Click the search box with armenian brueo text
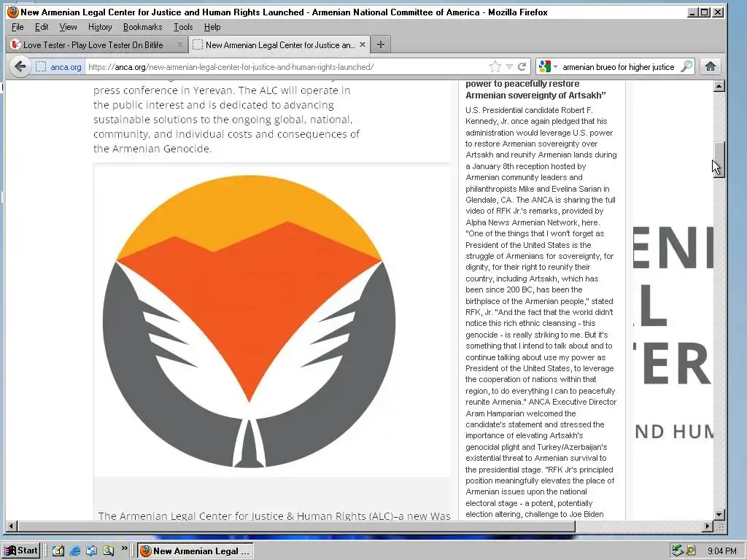This screenshot has width=747, height=560. tap(619, 66)
